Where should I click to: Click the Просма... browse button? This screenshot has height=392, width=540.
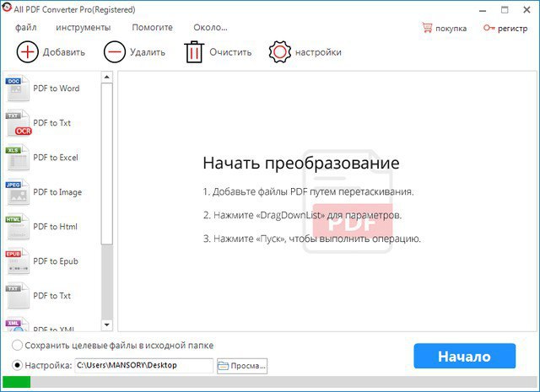click(242, 366)
